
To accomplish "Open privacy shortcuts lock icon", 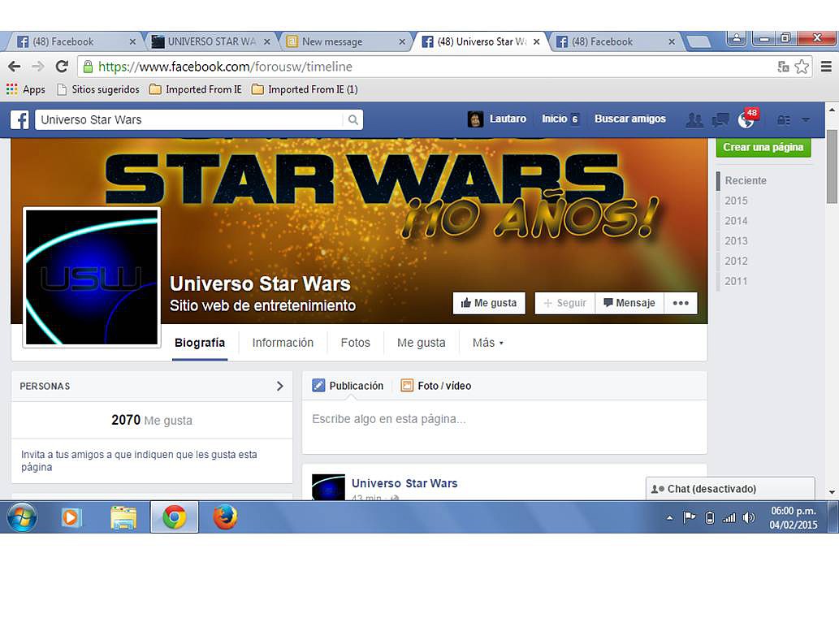I will click(x=783, y=120).
